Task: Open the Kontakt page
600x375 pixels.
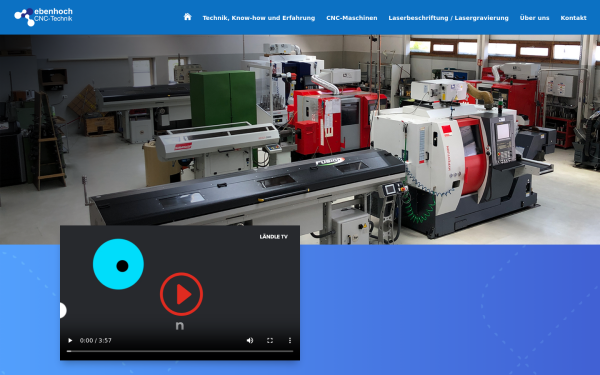Action: click(x=573, y=18)
